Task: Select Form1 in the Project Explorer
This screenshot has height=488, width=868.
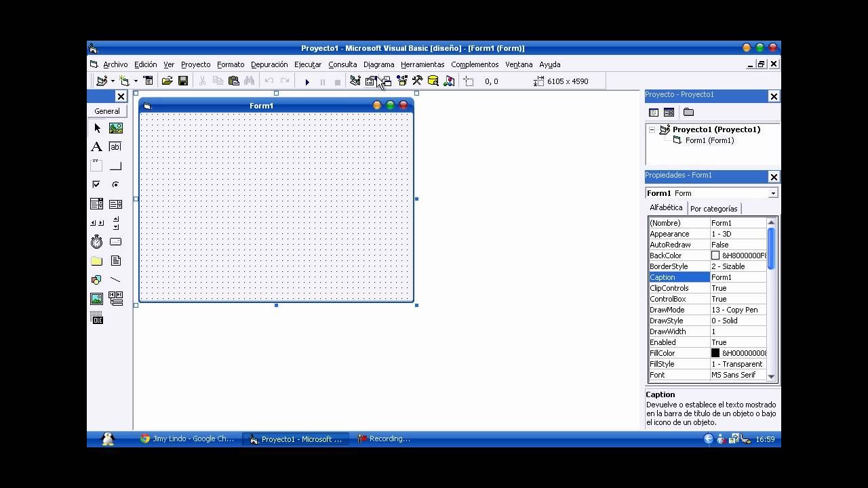Action: (x=709, y=140)
